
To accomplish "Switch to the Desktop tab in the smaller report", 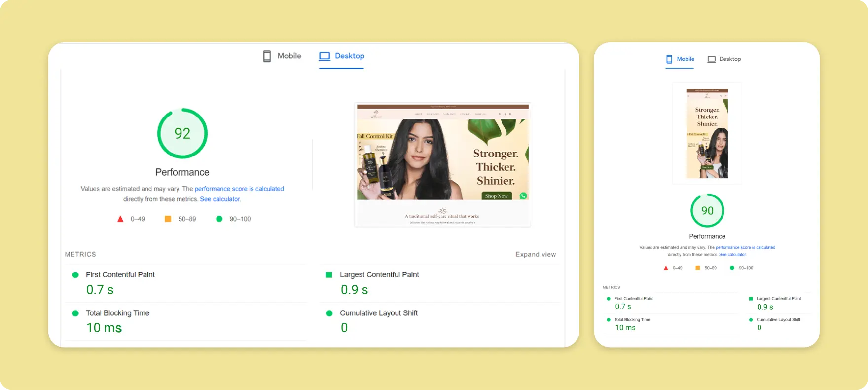I will pos(724,59).
